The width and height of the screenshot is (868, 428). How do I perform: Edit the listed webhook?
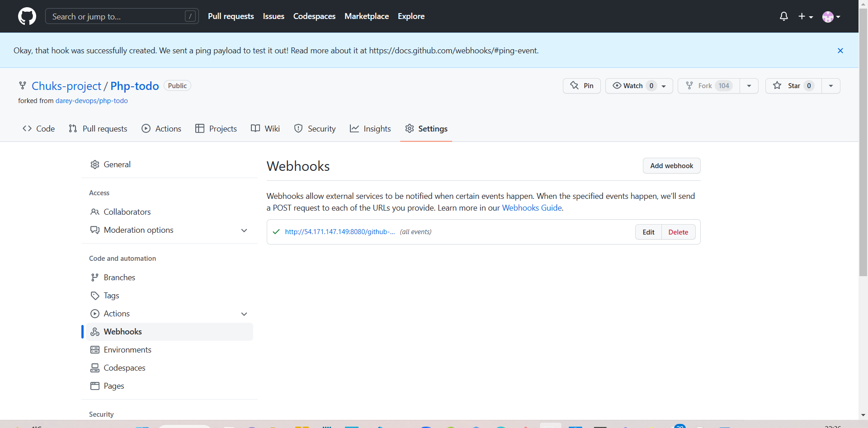coord(648,232)
